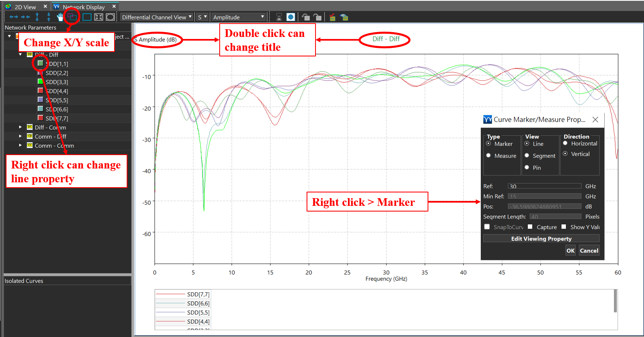Close the Curve Marker/Measure Properties dialog
644x337 pixels.
595,119
